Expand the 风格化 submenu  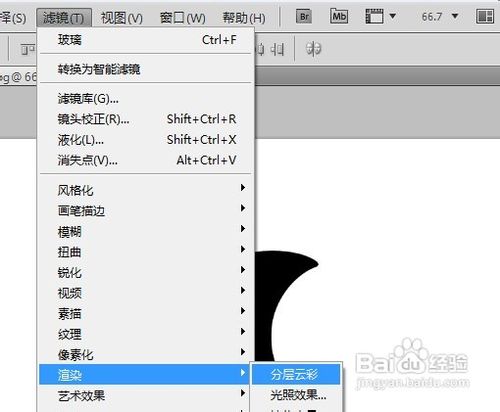(145, 190)
